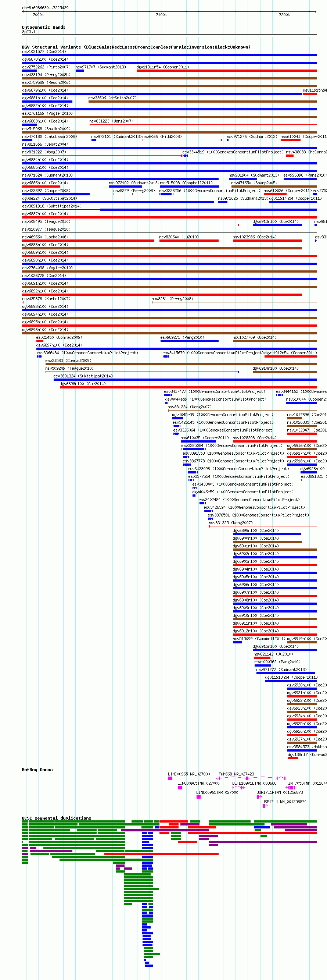
Task: Click variant nsv981904 (Sudmant2013)
Action: pos(254,175)
